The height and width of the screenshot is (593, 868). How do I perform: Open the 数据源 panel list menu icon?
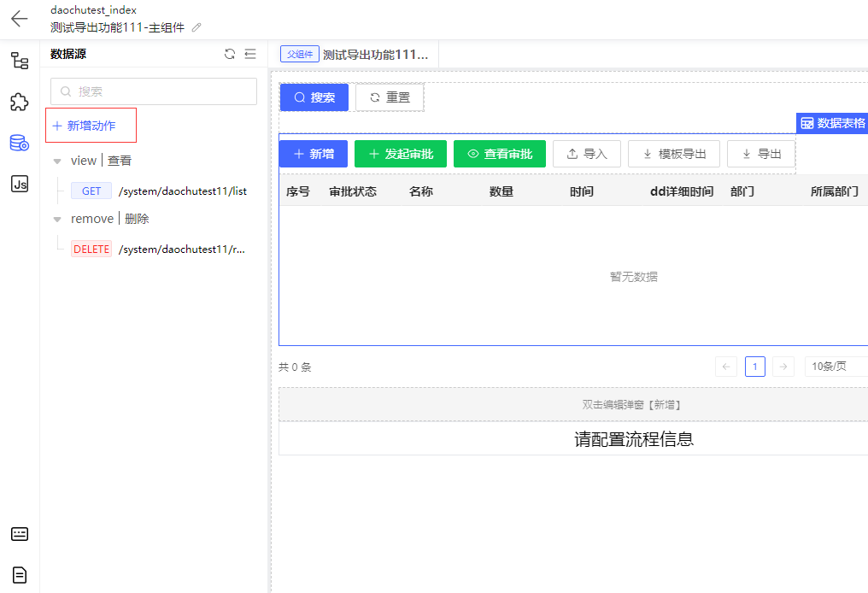(250, 54)
